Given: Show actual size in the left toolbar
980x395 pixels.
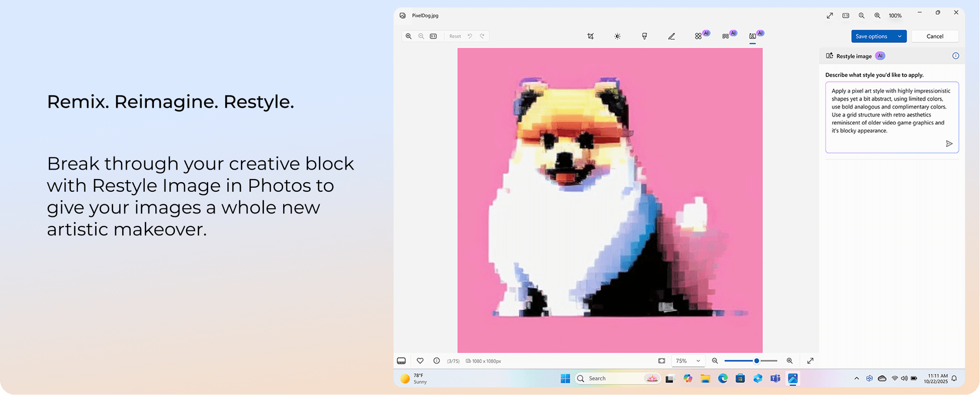Looking at the screenshot, I should (433, 36).
